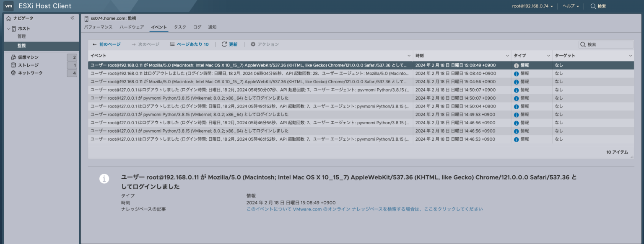Click the refresh icon in events toolbar
Screen dimensions: 644x244
point(224,44)
